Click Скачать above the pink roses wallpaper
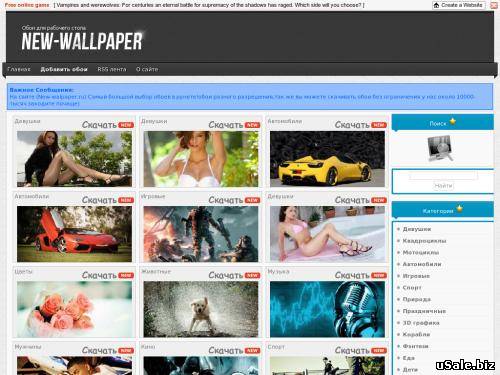Viewport: 500px width, 375px height. (x=99, y=276)
